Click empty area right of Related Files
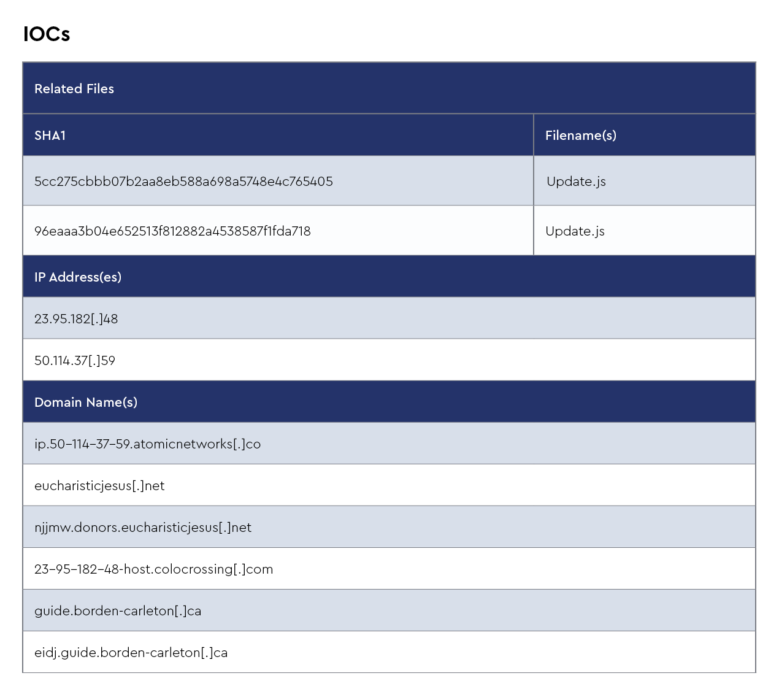 pyautogui.click(x=429, y=89)
